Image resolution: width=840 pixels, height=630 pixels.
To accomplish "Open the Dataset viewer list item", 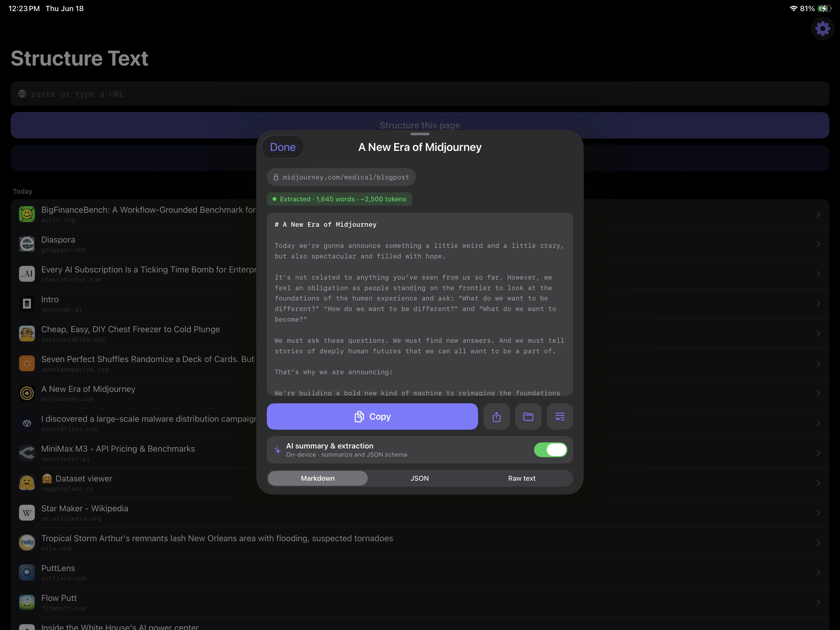I will point(420,483).
